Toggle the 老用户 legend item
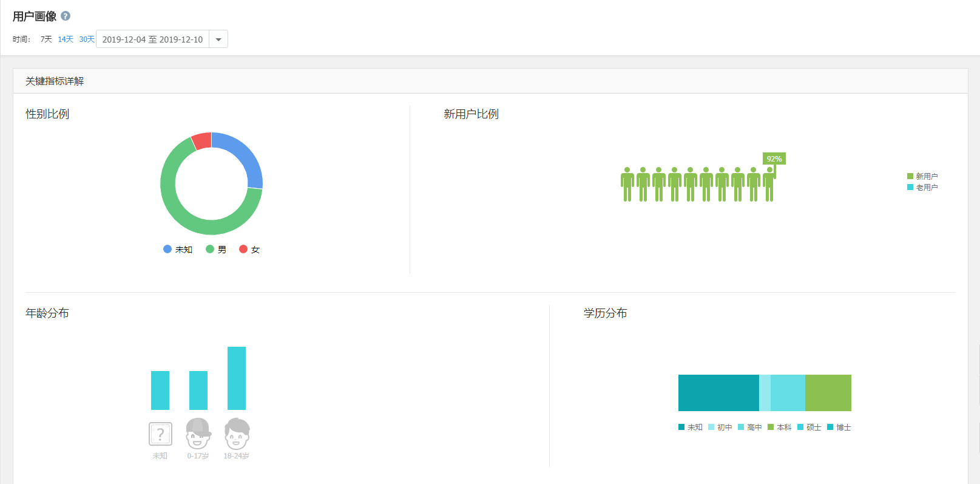Screen dimensions: 980x484 [922, 187]
